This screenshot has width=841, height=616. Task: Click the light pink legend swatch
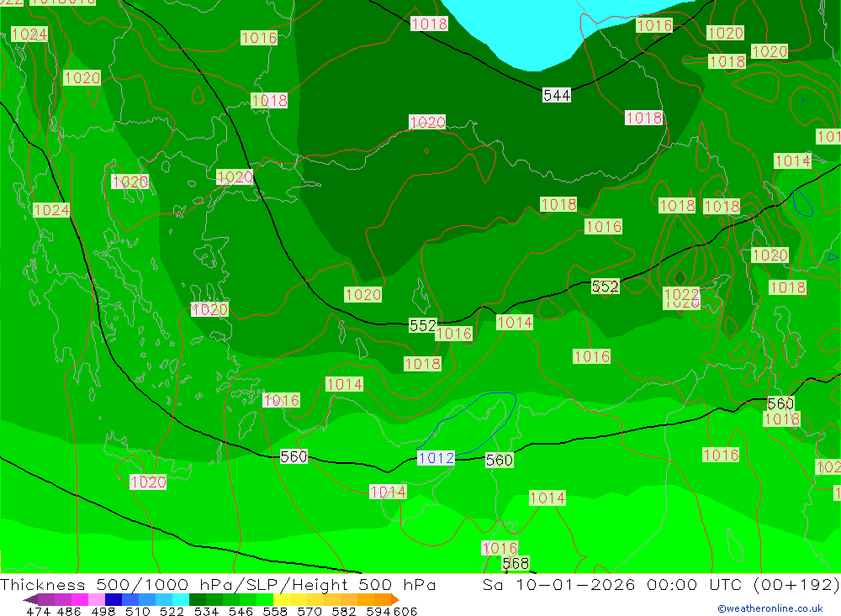[97, 599]
